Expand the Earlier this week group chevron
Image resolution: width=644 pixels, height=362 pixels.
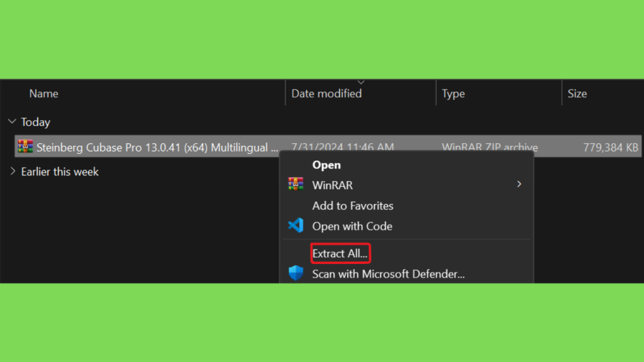click(x=12, y=172)
